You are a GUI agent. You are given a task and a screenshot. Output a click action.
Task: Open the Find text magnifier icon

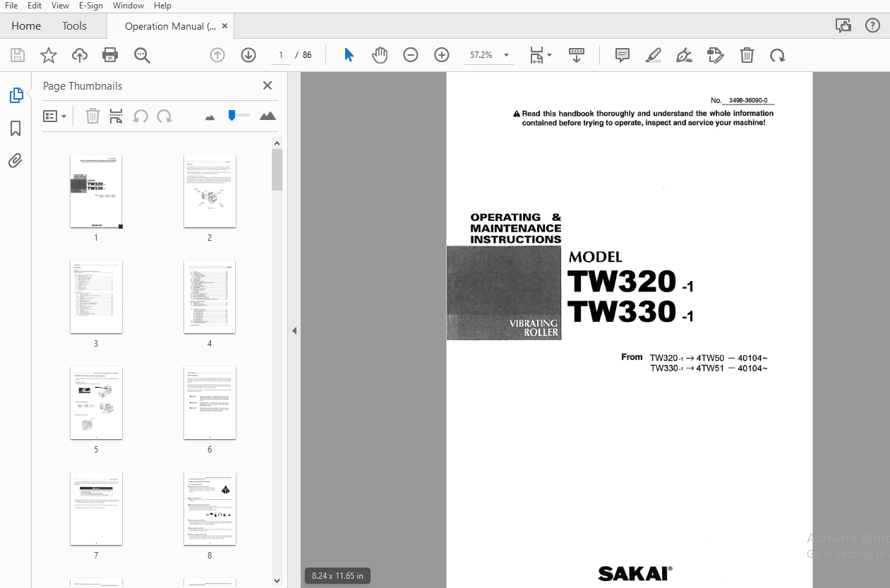142,55
